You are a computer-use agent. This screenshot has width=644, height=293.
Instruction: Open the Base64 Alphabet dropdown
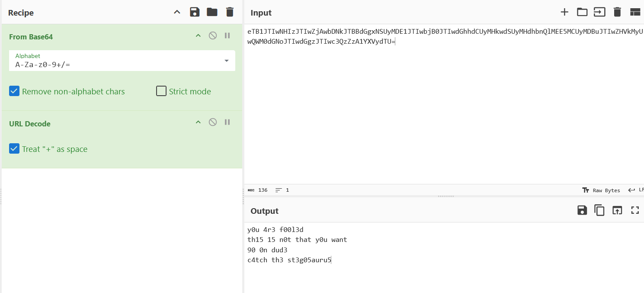tap(122, 61)
